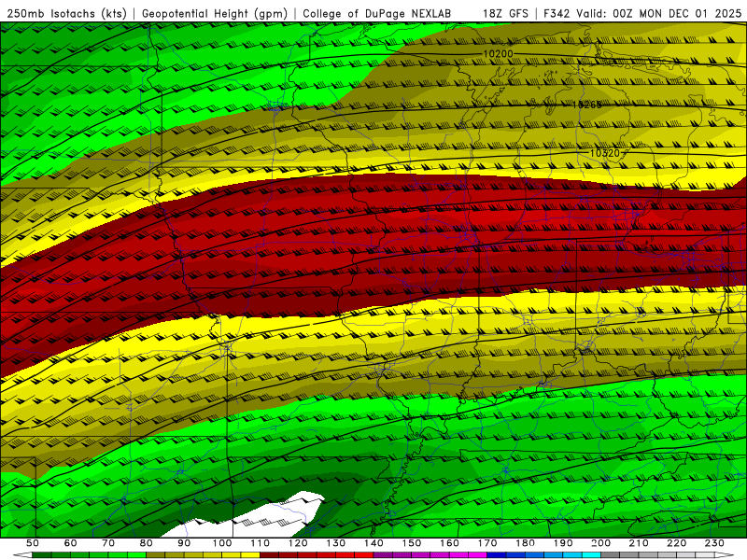The image size is (747, 560).
Task: Select the "F342" forecast hour text
Action: click(557, 13)
